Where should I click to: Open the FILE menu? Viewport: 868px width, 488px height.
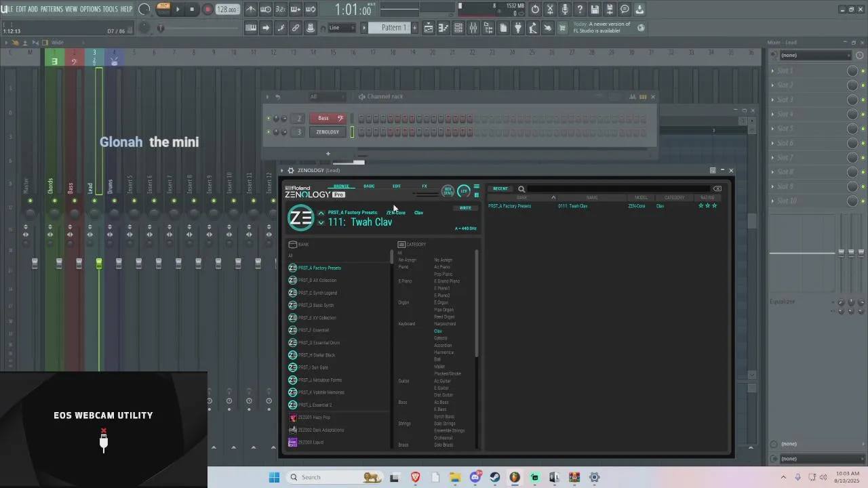[8, 9]
